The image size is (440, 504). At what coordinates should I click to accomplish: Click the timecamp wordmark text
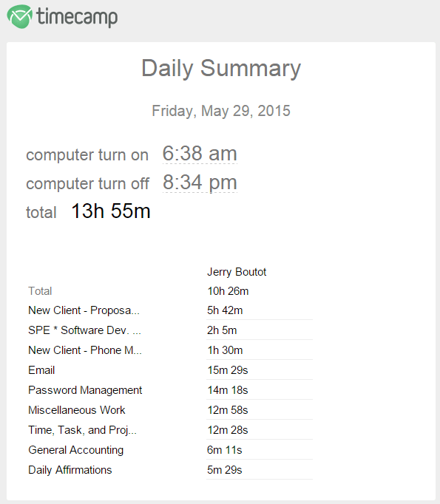pyautogui.click(x=77, y=17)
